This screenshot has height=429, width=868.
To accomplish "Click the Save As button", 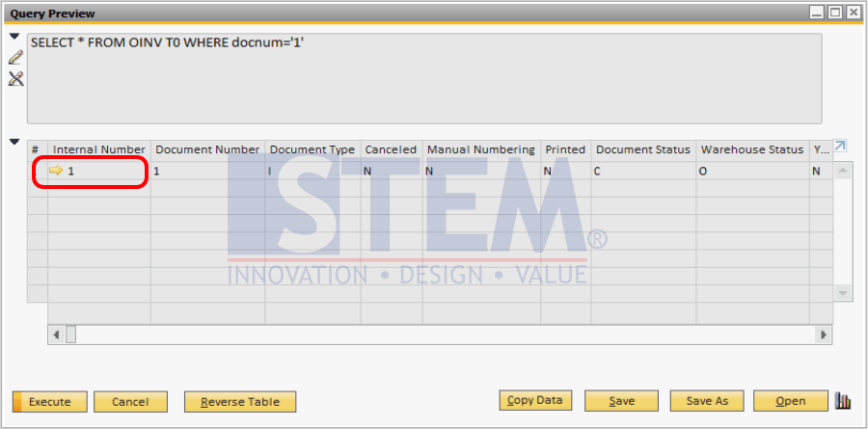I will pyautogui.click(x=707, y=400).
